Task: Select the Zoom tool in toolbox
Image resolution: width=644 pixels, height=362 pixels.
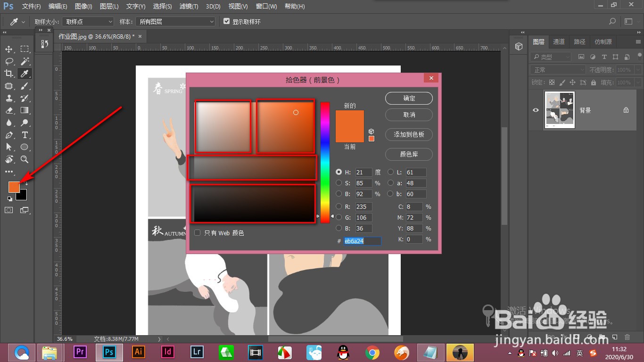Action: (25, 159)
